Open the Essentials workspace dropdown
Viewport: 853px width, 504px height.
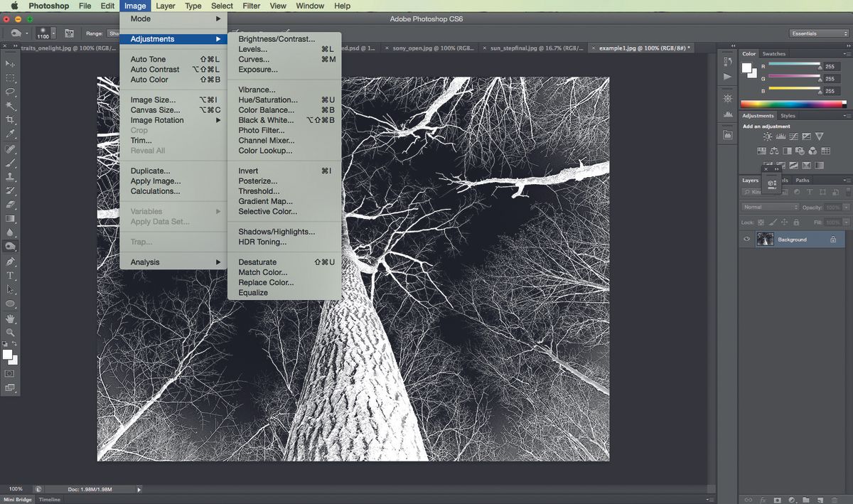tap(818, 33)
